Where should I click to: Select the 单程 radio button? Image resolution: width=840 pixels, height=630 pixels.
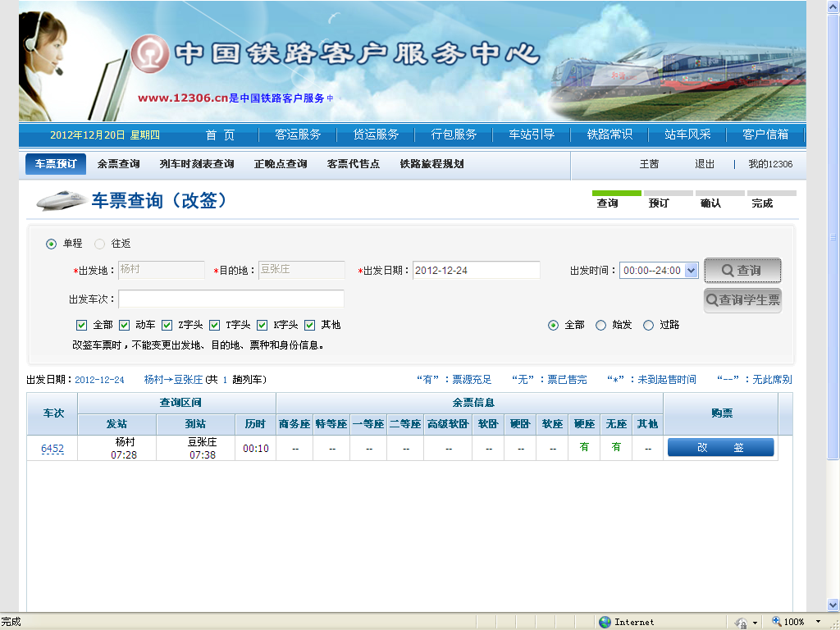[51, 244]
